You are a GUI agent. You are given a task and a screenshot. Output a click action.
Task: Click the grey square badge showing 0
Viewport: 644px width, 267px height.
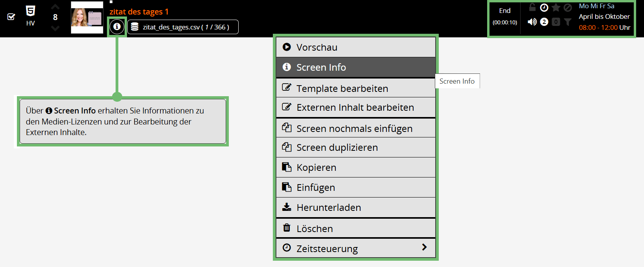[x=556, y=22]
